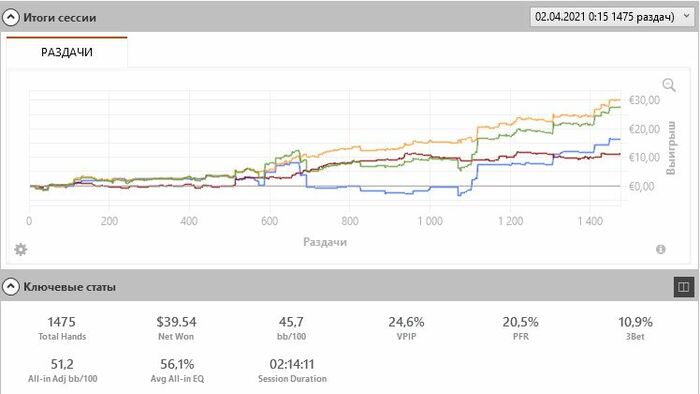Click the All-in Adj bb/100 stat

pyautogui.click(x=62, y=370)
